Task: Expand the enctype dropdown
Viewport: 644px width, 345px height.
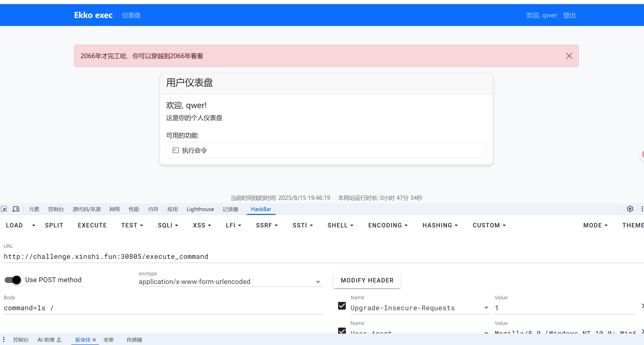Action: tap(318, 282)
